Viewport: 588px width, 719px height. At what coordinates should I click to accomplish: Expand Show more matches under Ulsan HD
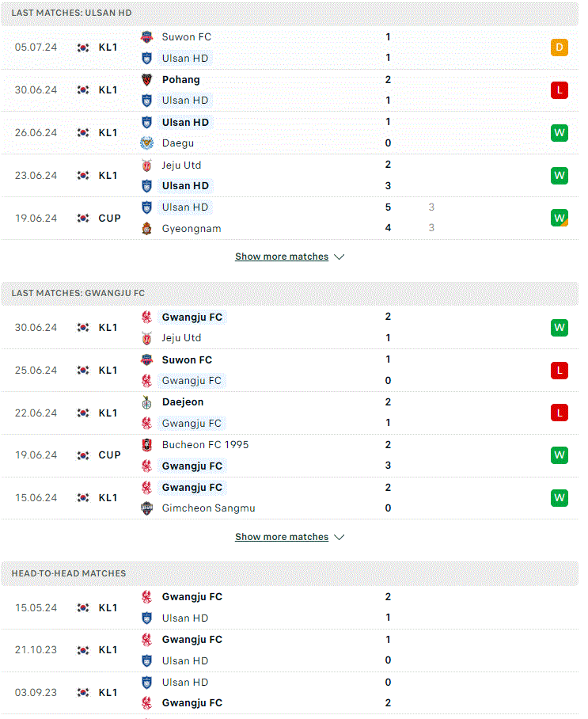pyautogui.click(x=282, y=257)
